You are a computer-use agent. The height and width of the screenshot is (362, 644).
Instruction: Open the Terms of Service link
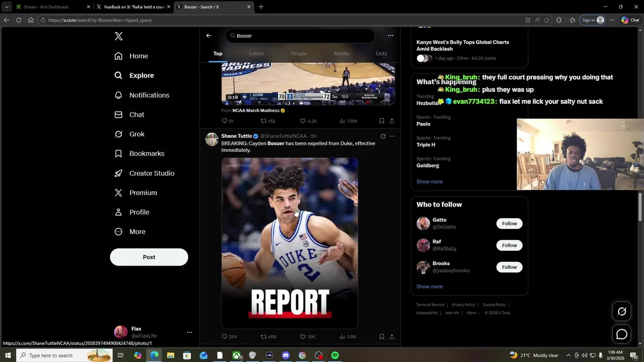[430, 305]
